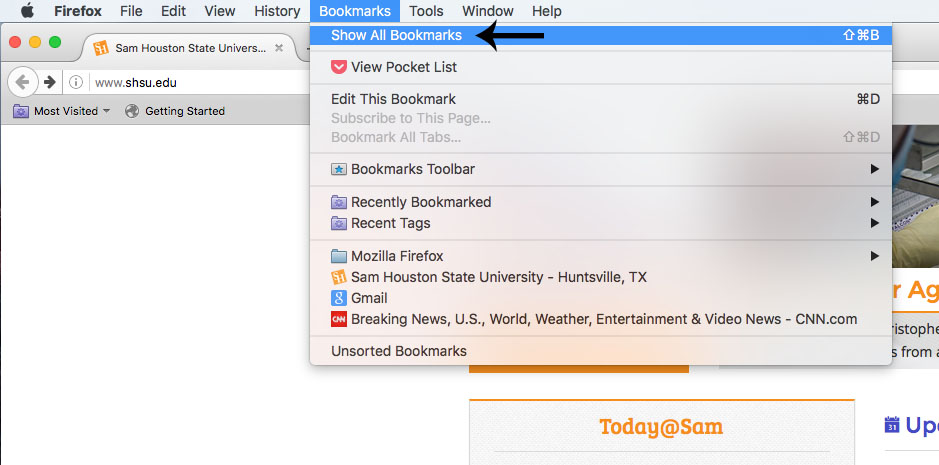Image resolution: width=939 pixels, height=465 pixels.
Task: Open the Edit menu
Action: click(172, 11)
